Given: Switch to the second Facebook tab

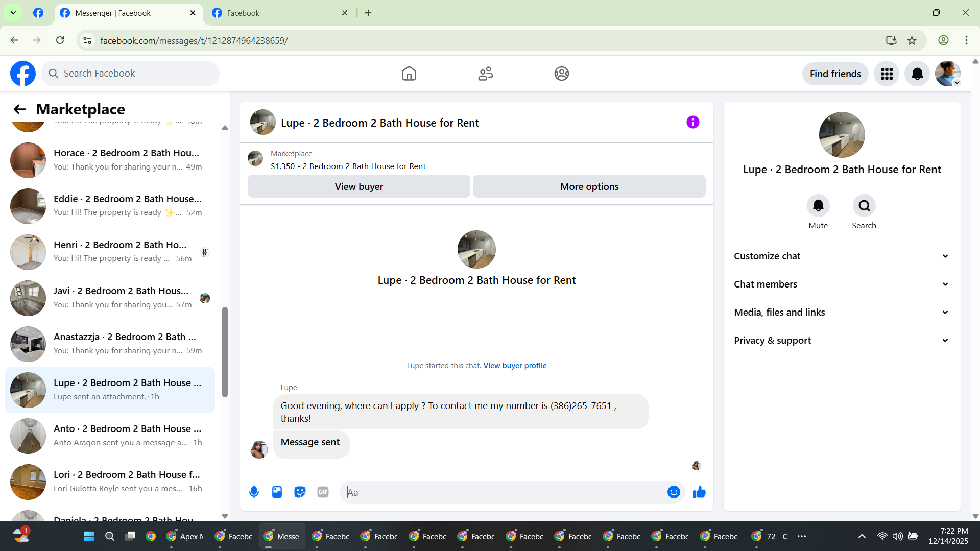Looking at the screenshot, I should 279,13.
